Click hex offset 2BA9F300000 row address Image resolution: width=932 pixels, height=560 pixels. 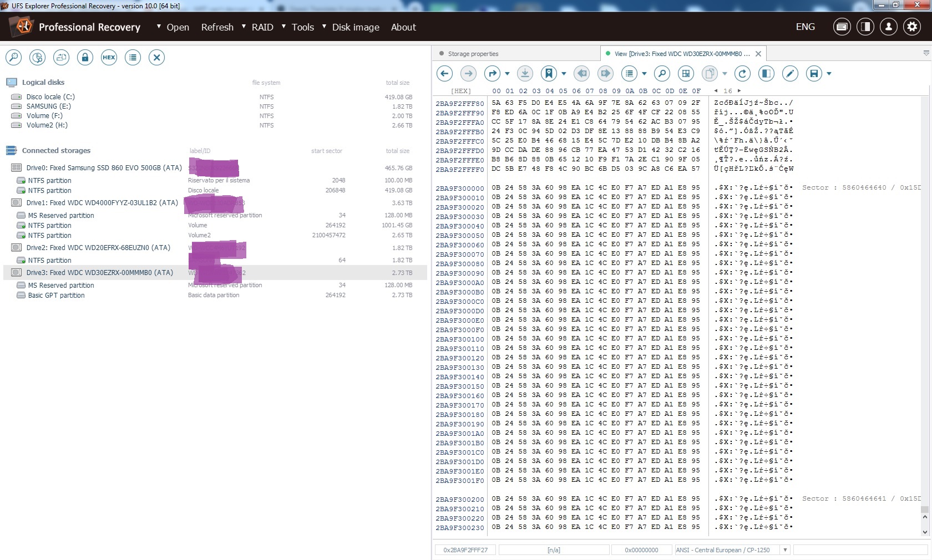pos(460,188)
